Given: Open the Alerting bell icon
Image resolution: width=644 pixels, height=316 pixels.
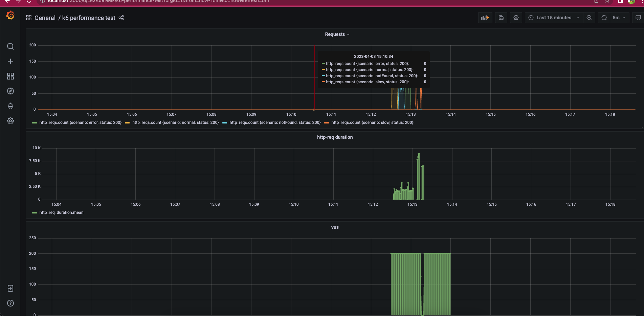Looking at the screenshot, I should [x=10, y=106].
